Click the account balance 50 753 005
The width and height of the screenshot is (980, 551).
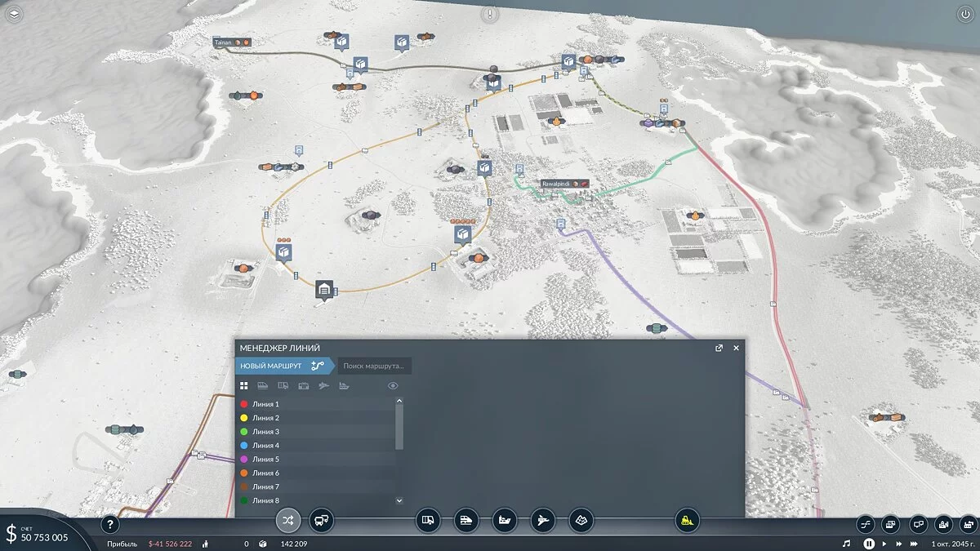point(45,537)
